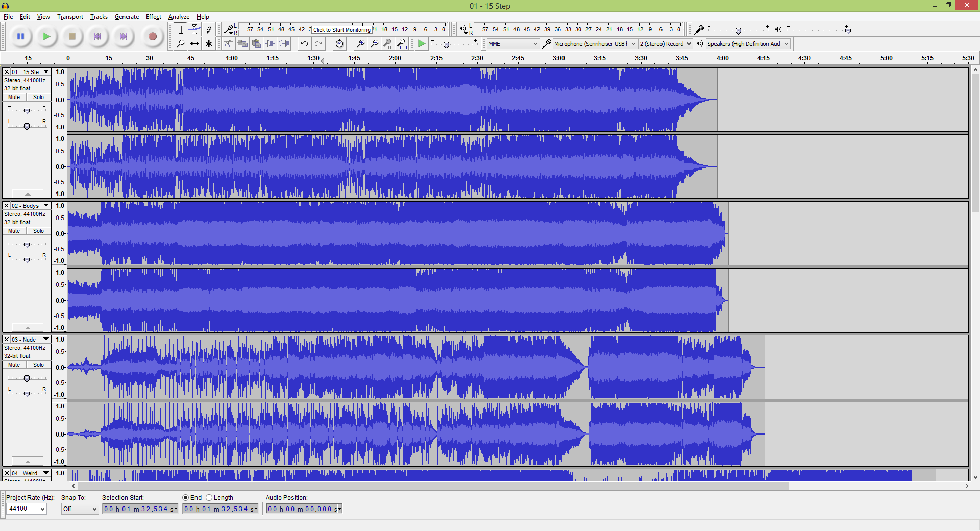
Task: Open the Effect menu
Action: (x=153, y=17)
